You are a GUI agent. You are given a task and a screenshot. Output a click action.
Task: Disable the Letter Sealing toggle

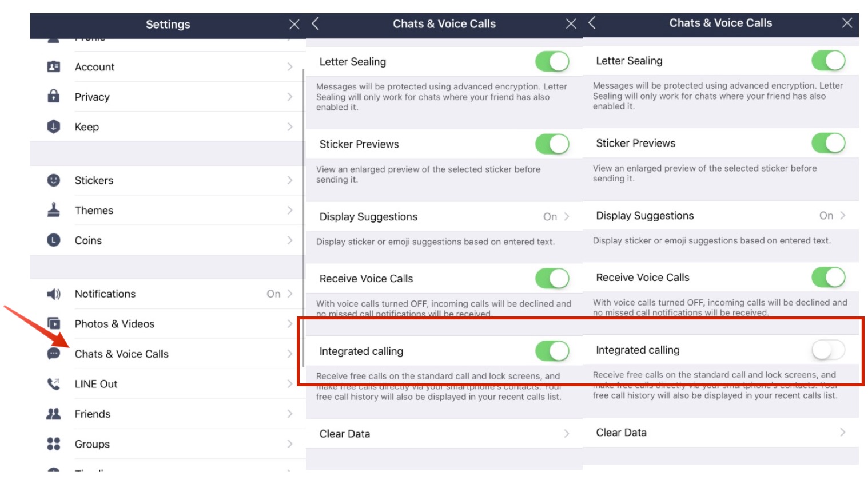[551, 61]
